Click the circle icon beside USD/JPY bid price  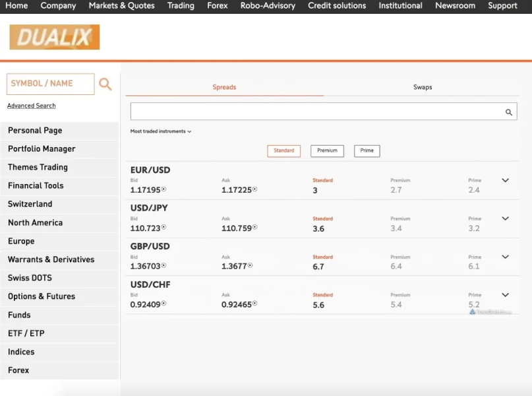click(x=164, y=228)
